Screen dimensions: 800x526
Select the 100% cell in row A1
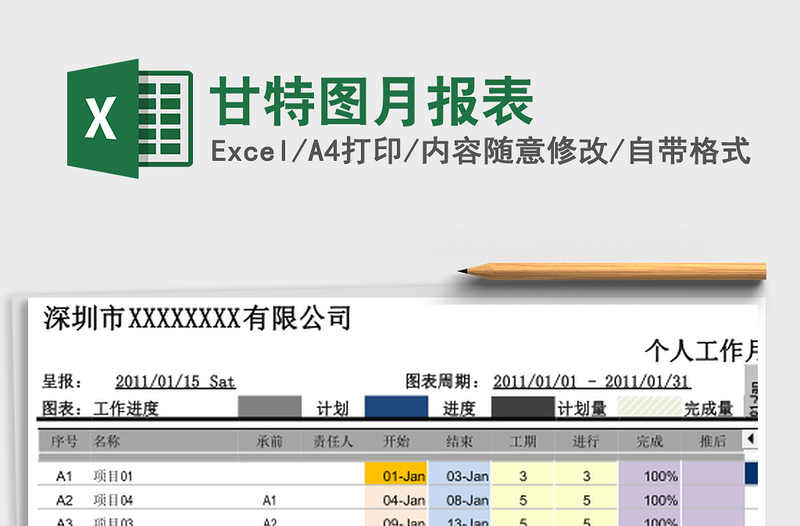point(649,474)
